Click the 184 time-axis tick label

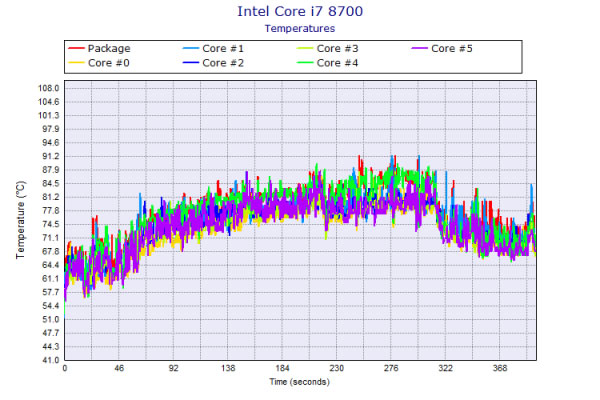(x=282, y=368)
